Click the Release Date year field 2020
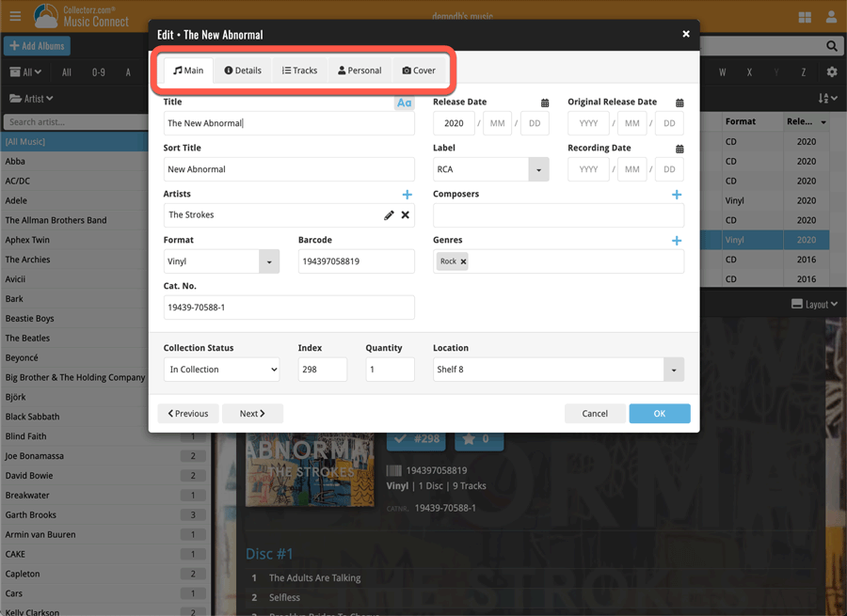847x616 pixels. click(x=454, y=123)
